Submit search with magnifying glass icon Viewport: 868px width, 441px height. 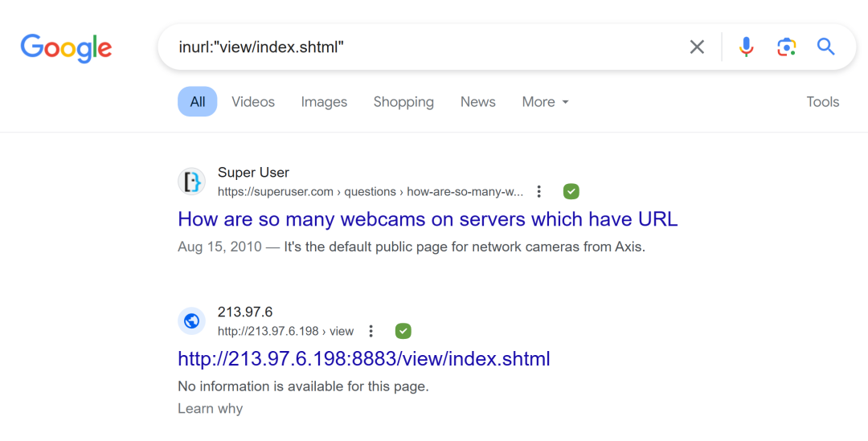coord(826,47)
